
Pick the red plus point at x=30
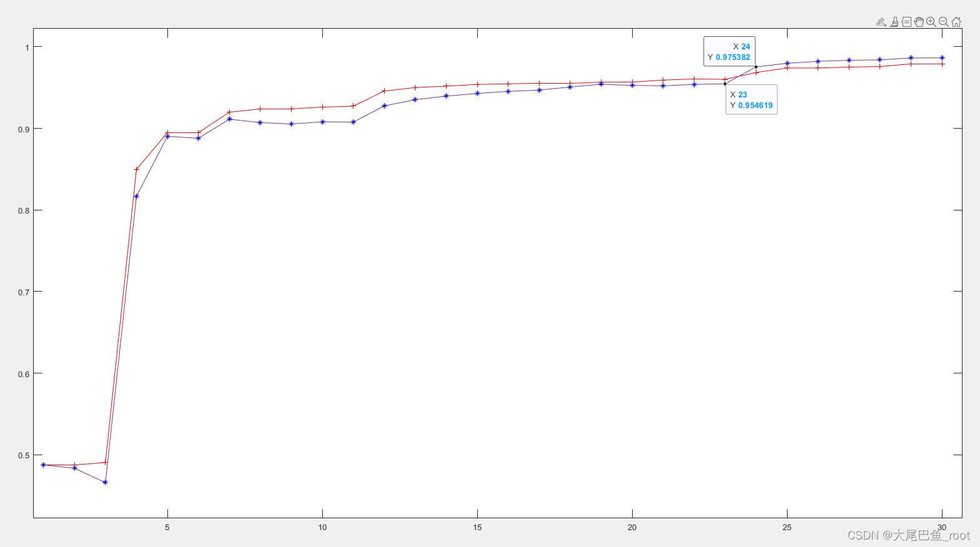pos(943,64)
